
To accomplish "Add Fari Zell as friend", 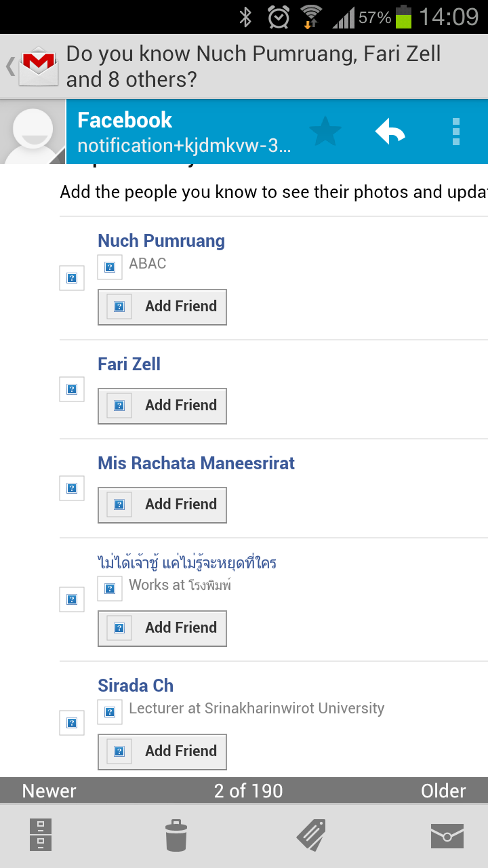I will click(162, 406).
